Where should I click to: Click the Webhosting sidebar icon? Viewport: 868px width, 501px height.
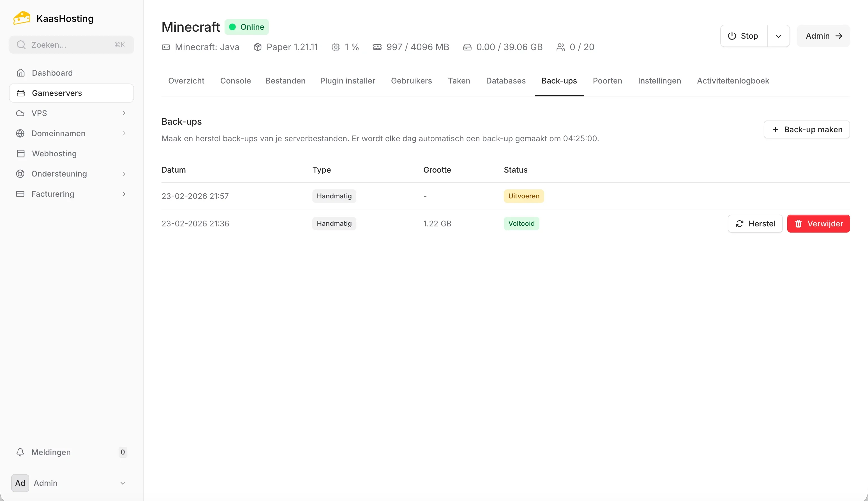[21, 154]
